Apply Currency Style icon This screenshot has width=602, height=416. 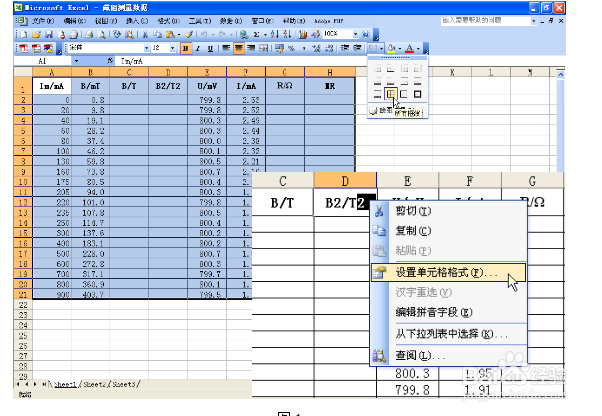(x=279, y=48)
